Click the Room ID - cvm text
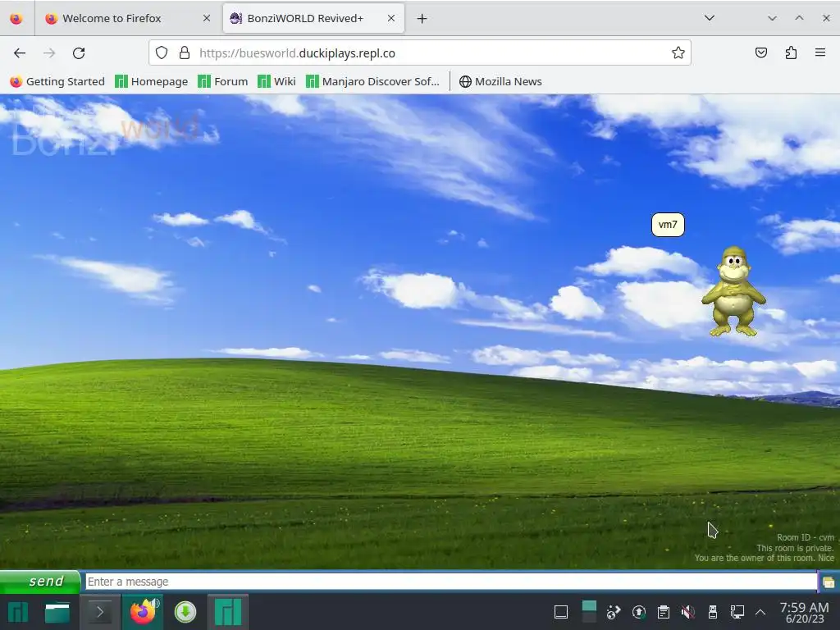 click(x=806, y=537)
